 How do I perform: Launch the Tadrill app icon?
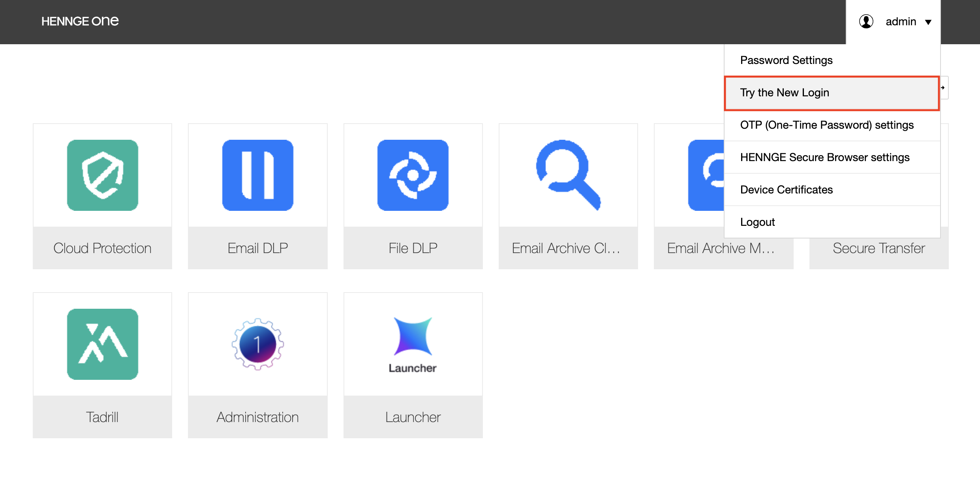click(102, 344)
